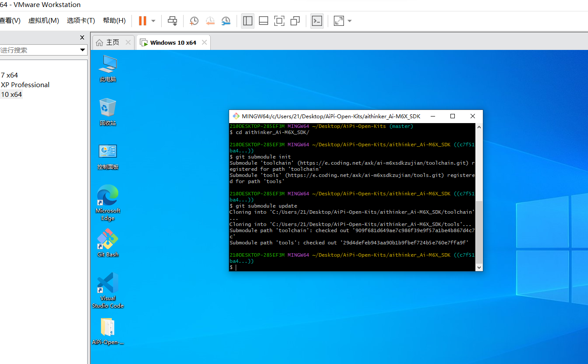
Task: Select the '7 x64' VM in library
Action: 9,75
